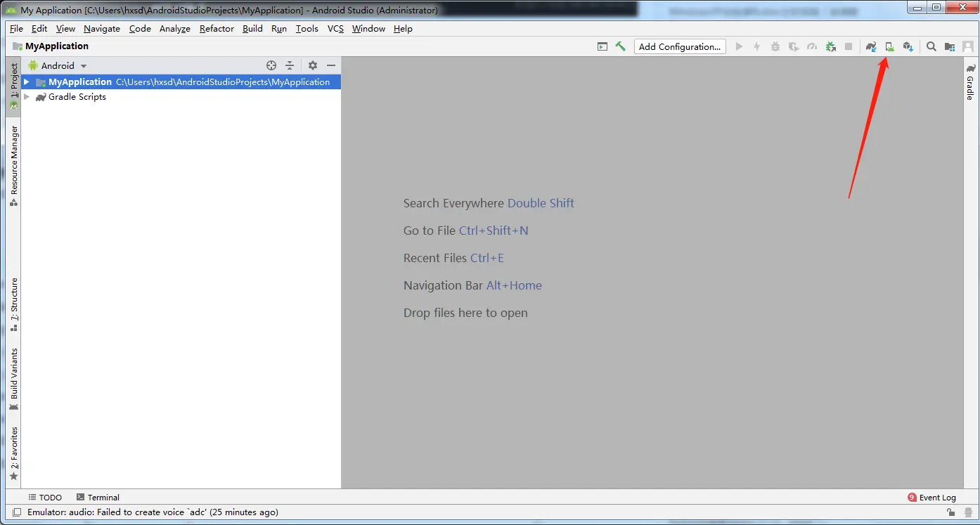This screenshot has width=980, height=525.
Task: Open the Build menu
Action: 252,29
